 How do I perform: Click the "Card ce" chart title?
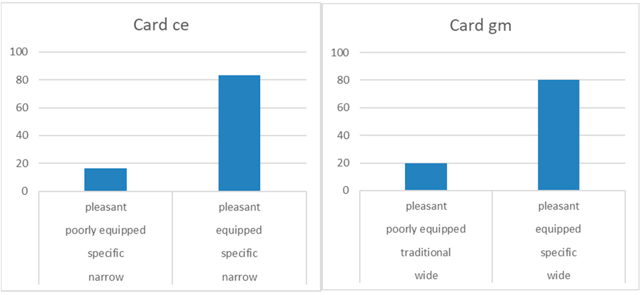tap(161, 25)
